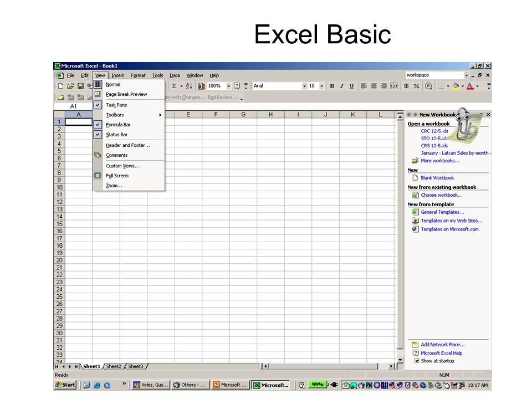
Task: Click the Borders toolbar icon
Action: [441, 86]
